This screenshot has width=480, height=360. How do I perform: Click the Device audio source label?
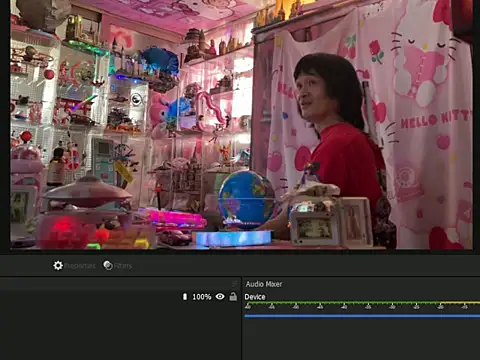pos(255,297)
